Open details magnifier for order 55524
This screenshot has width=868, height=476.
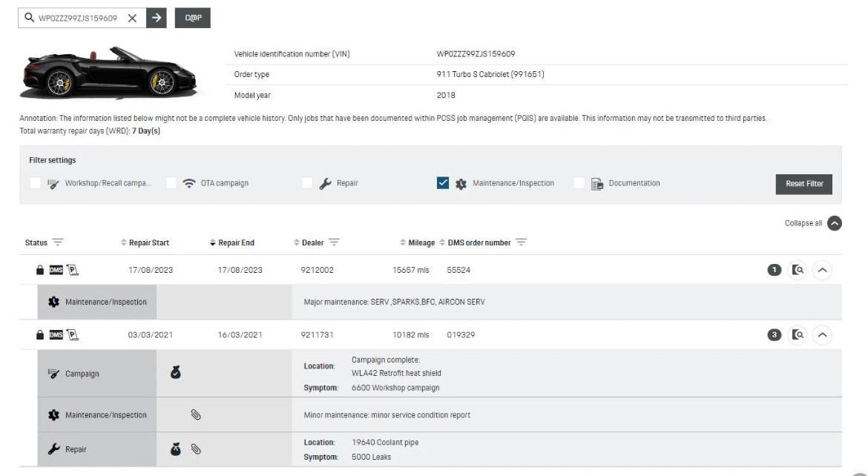[x=798, y=270]
